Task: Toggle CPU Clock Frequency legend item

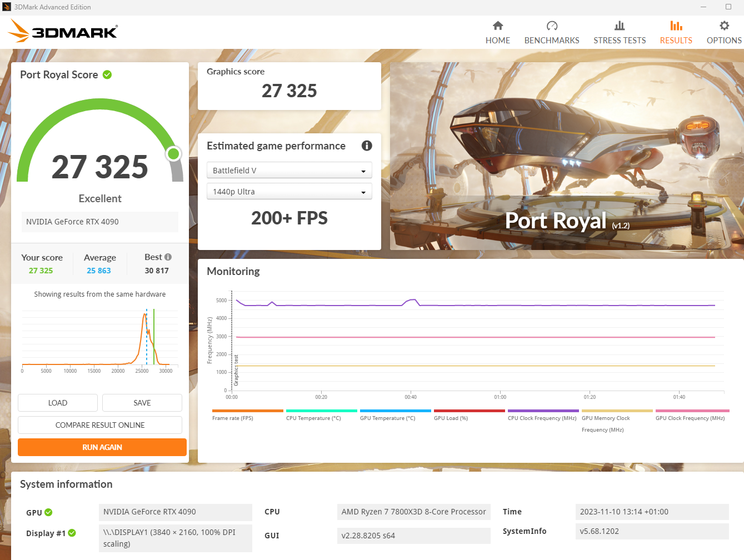Action: (x=543, y=414)
